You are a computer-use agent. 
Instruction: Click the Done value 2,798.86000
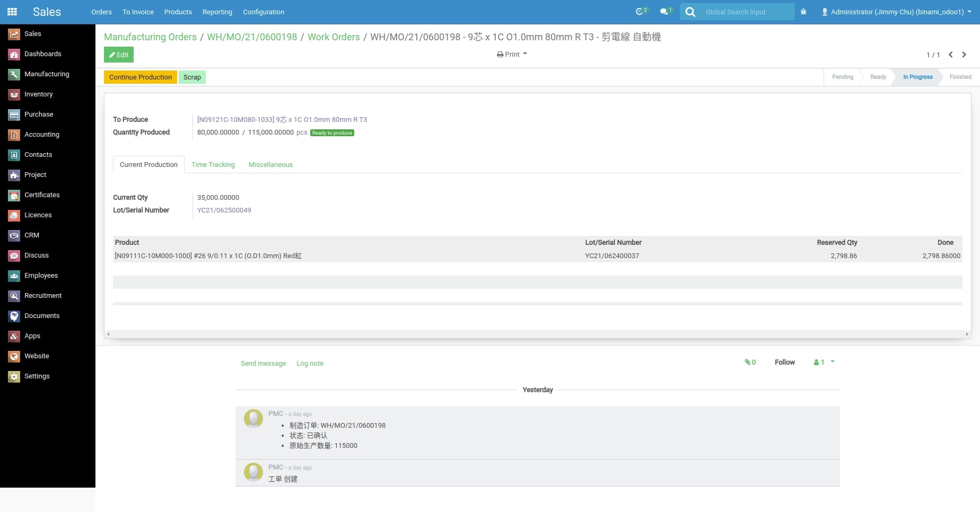click(x=941, y=255)
